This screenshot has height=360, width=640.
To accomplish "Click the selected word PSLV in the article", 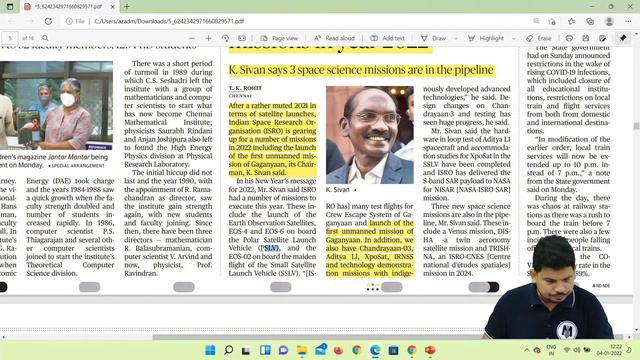I will coord(271,248).
